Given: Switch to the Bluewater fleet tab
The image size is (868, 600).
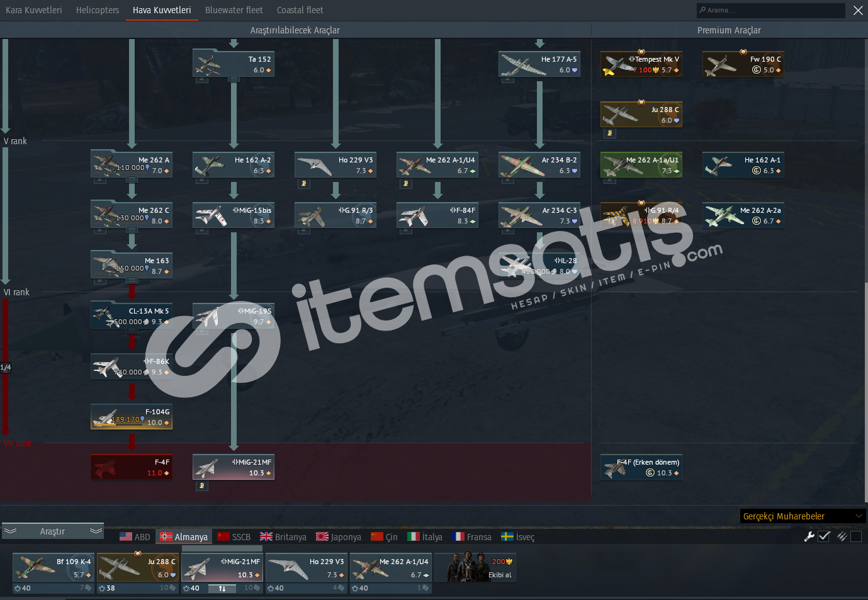Looking at the screenshot, I should tap(234, 10).
